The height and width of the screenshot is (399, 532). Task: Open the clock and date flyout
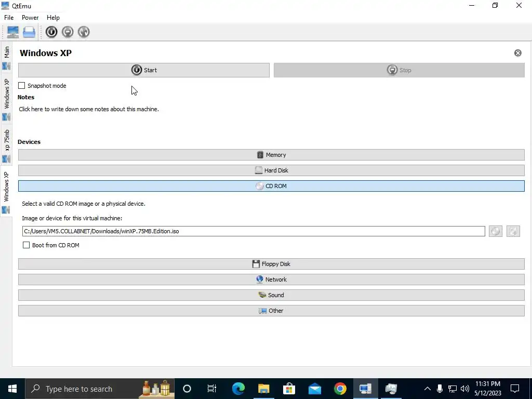487,389
